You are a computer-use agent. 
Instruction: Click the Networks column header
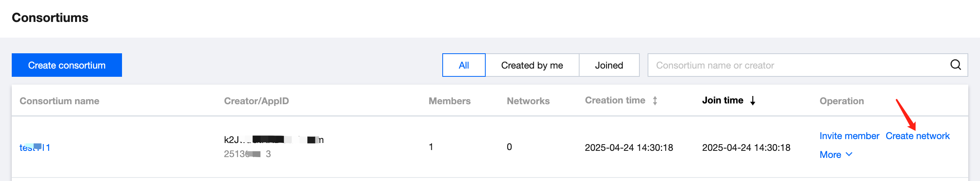coord(528,101)
